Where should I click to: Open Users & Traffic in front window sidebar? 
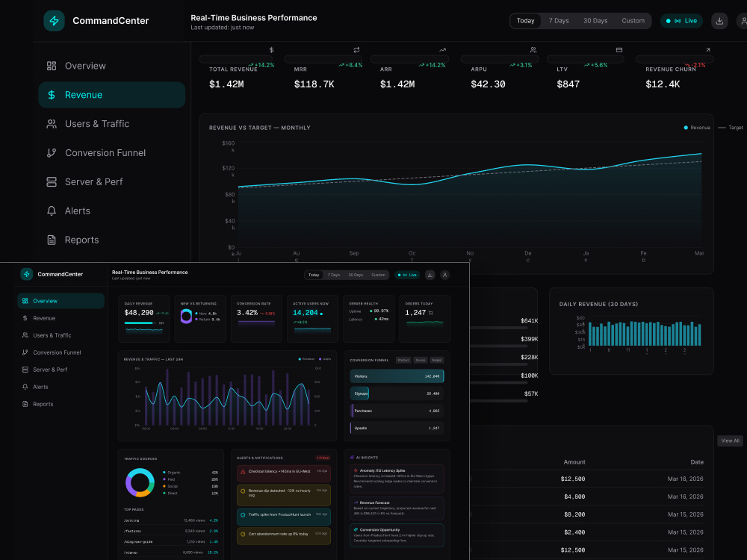[61, 335]
